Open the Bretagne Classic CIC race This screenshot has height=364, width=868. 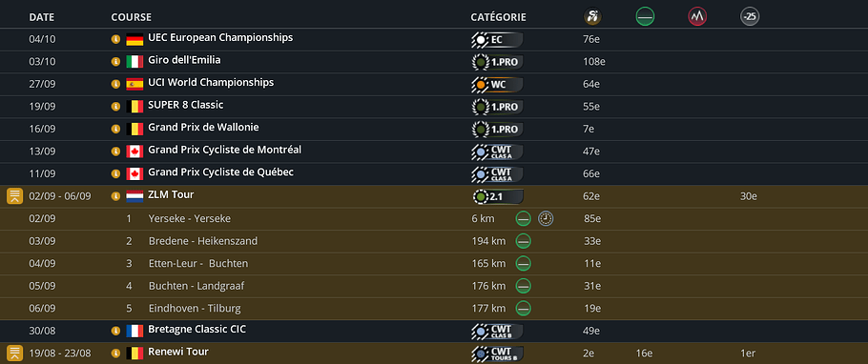(x=197, y=330)
